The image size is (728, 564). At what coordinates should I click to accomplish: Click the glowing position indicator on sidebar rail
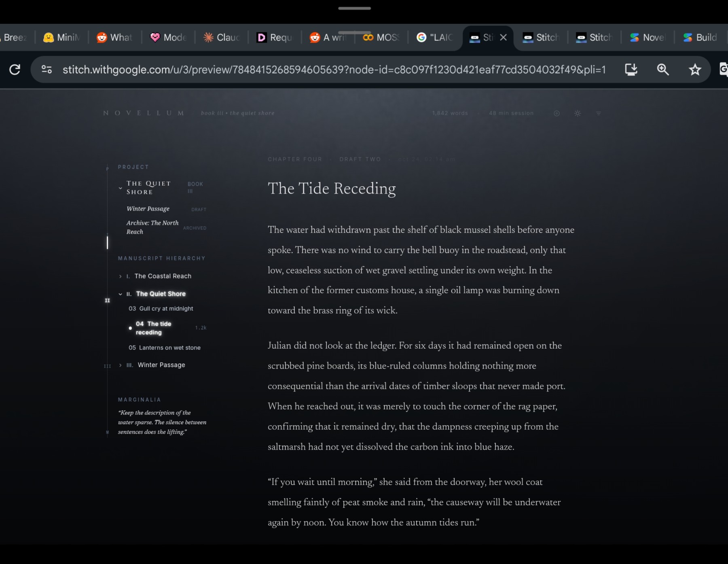(x=107, y=243)
